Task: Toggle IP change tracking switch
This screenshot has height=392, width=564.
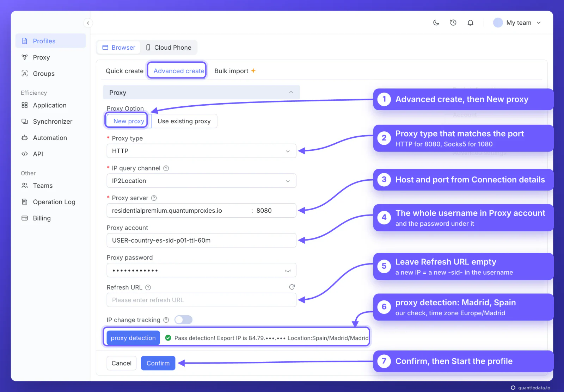Action: pos(183,320)
